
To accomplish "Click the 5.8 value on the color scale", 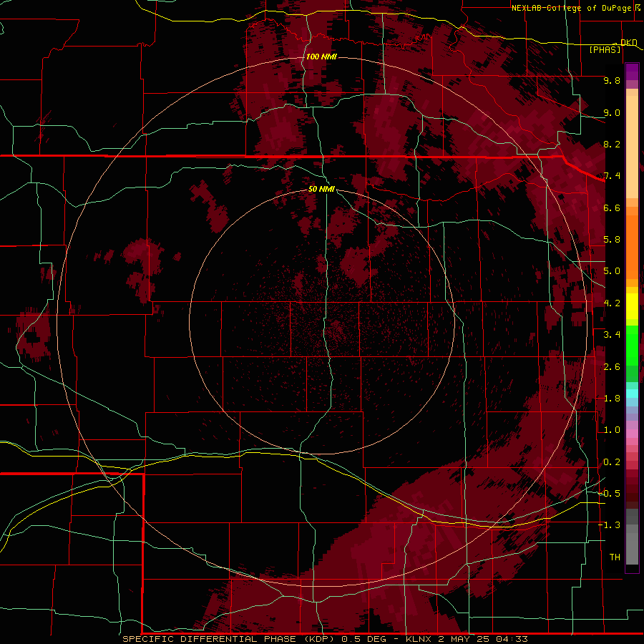I will pyautogui.click(x=612, y=240).
